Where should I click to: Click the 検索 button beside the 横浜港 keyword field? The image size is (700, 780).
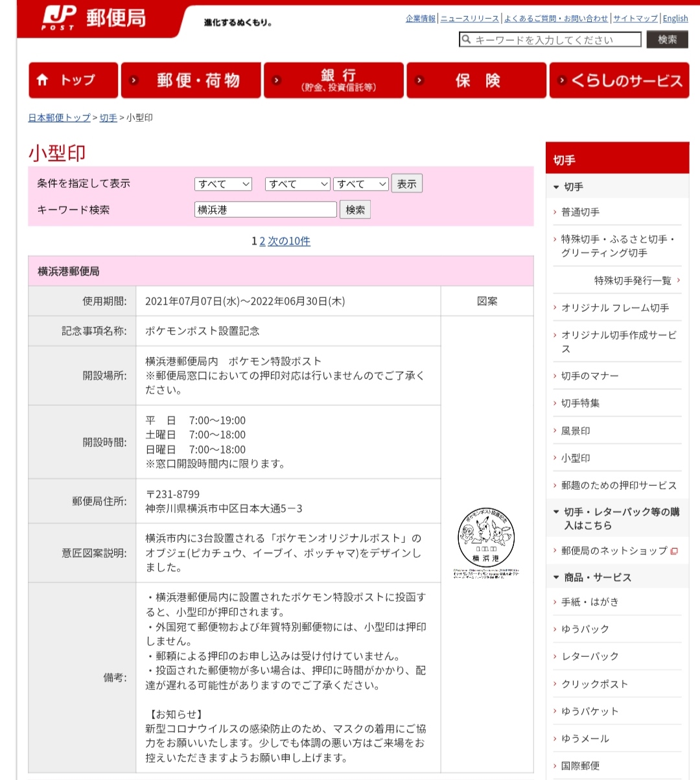click(x=355, y=210)
